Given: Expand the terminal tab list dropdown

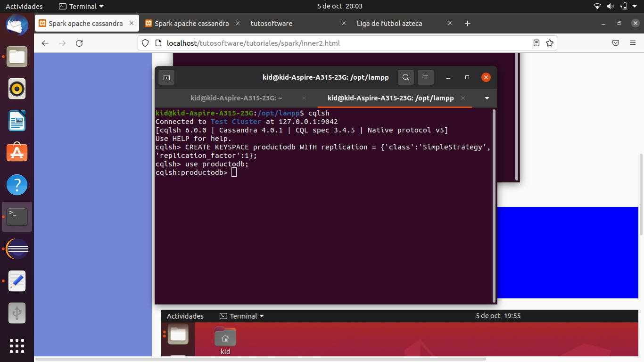Looking at the screenshot, I should tap(487, 99).
